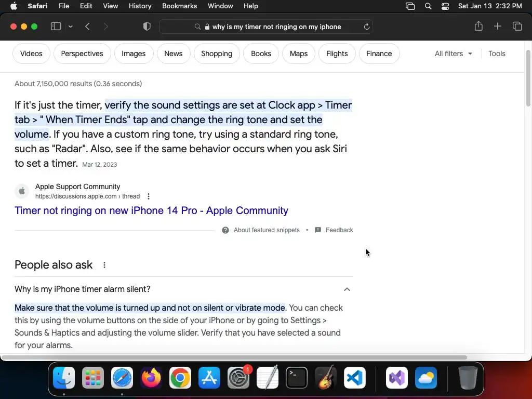Select the Books filter chip
Image resolution: width=532 pixels, height=399 pixels.
pos(261,54)
